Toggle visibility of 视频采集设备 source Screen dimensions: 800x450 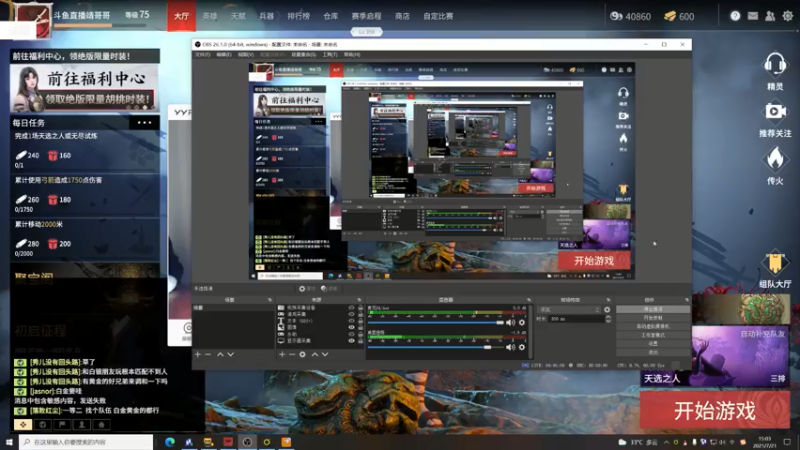[x=351, y=308]
